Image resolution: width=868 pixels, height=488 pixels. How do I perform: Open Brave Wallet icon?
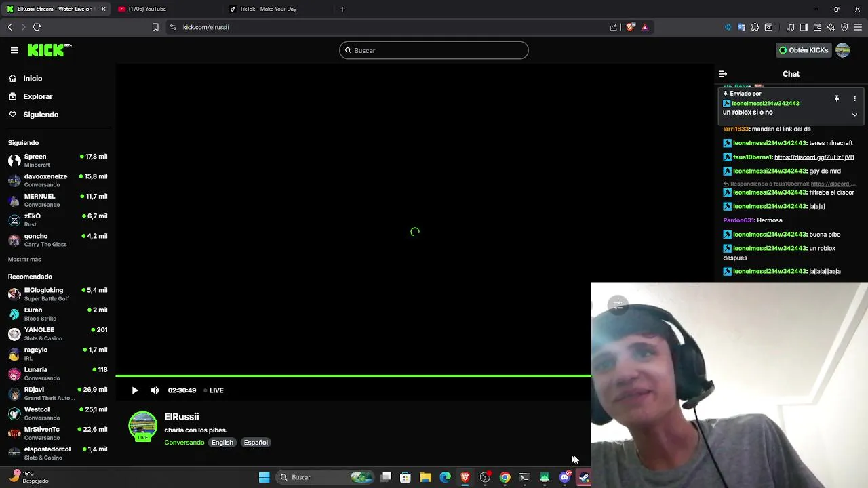point(817,27)
